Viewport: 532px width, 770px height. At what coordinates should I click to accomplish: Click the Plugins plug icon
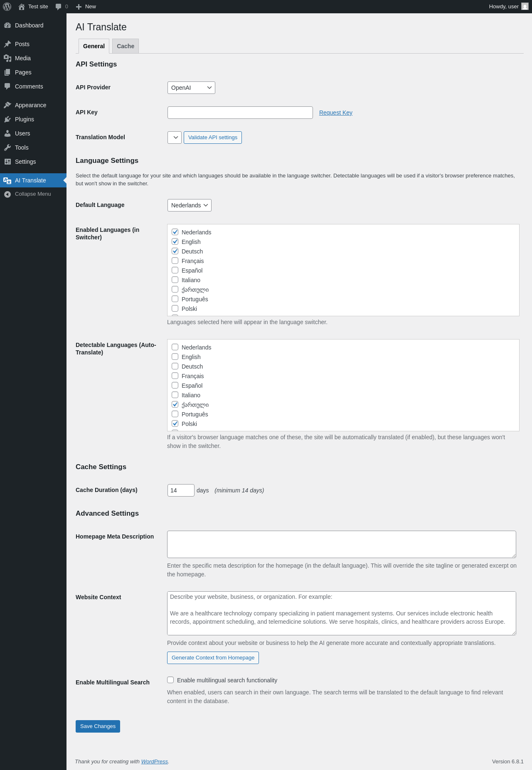pos(7,119)
